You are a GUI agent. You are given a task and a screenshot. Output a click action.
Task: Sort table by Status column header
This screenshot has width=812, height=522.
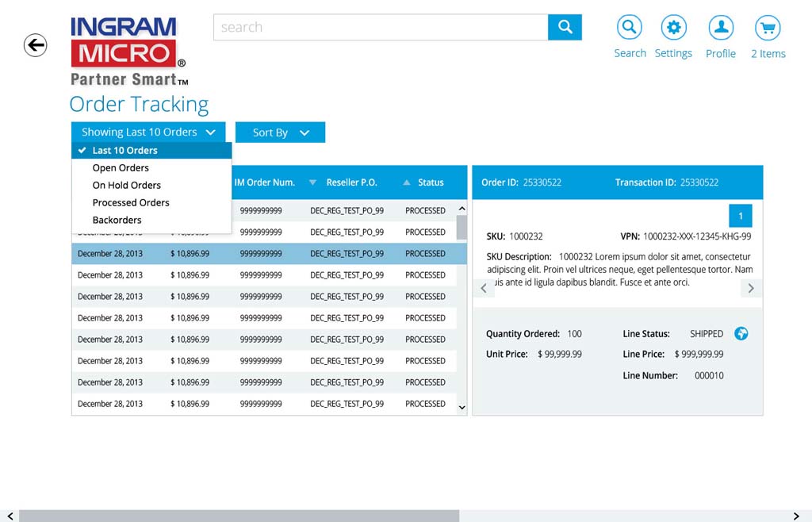(431, 182)
